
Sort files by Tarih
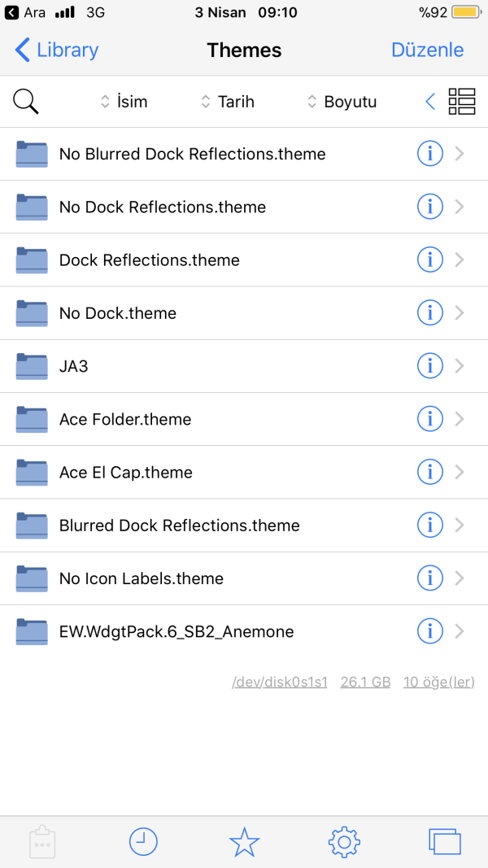click(228, 102)
